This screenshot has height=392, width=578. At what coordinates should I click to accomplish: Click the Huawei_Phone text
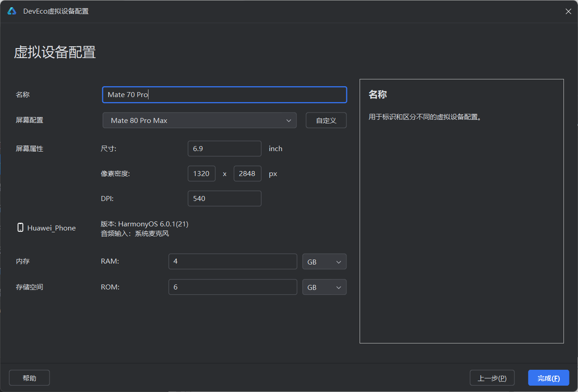pyautogui.click(x=51, y=228)
